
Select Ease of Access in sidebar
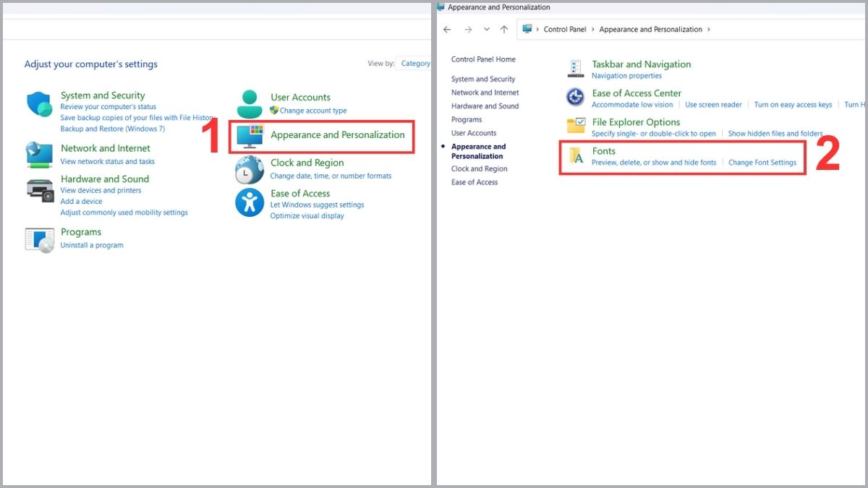(x=475, y=182)
